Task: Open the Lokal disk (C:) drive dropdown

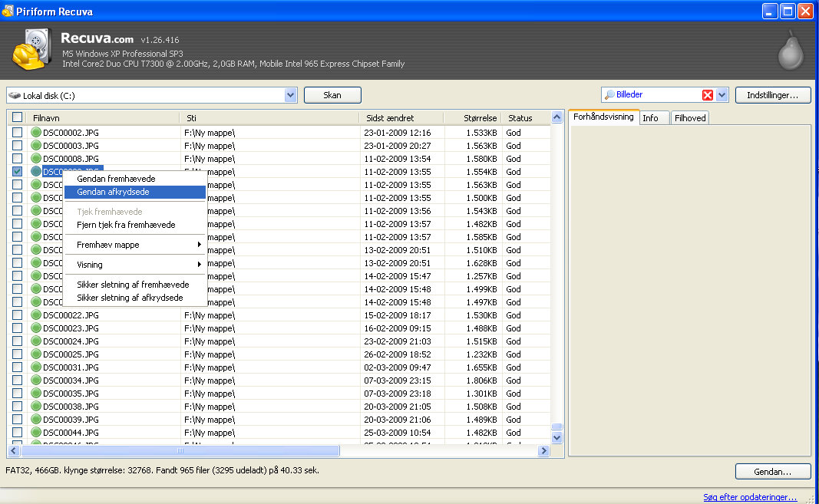Action: [290, 95]
